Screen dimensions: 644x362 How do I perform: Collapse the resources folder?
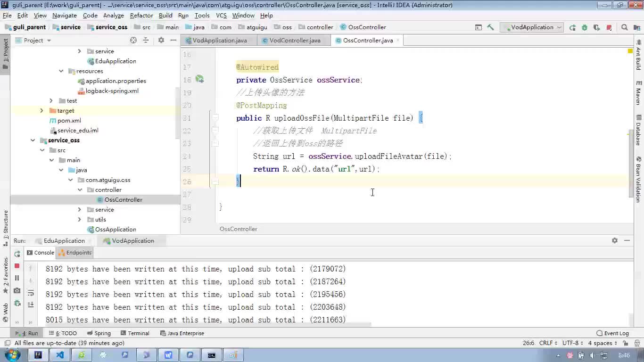point(61,71)
